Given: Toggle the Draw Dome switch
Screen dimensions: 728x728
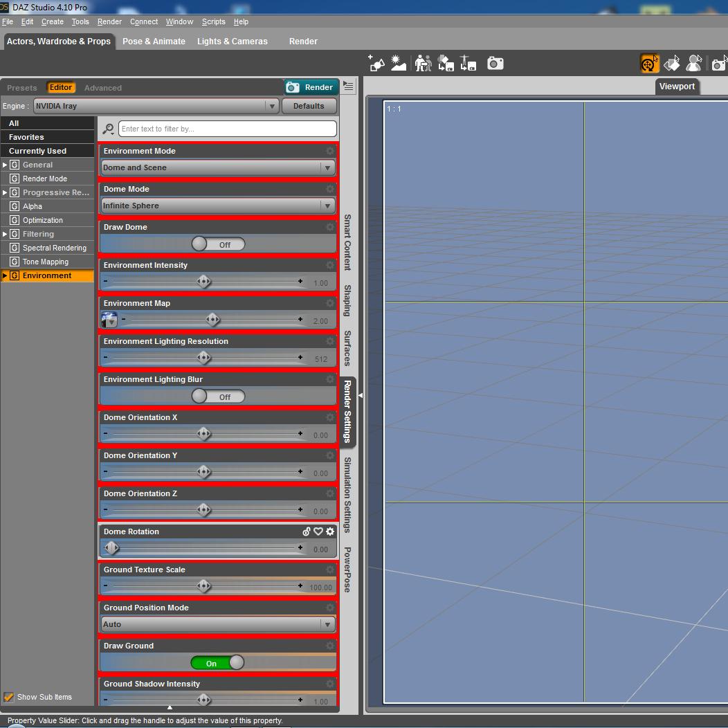Looking at the screenshot, I should pyautogui.click(x=218, y=244).
